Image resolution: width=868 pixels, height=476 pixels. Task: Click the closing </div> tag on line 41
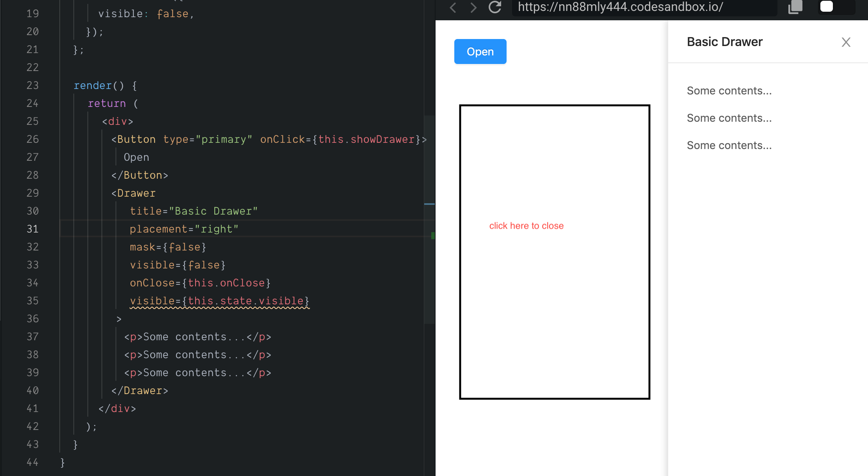[117, 409]
